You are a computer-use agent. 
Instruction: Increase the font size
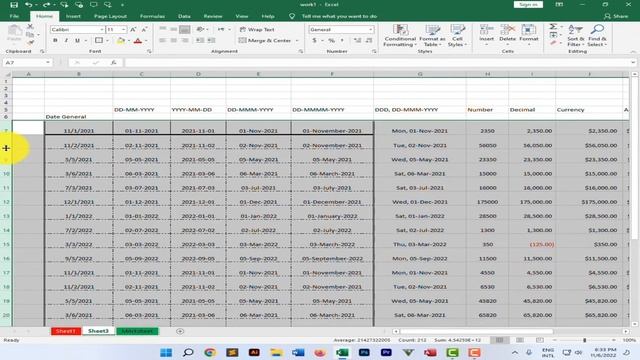(133, 29)
